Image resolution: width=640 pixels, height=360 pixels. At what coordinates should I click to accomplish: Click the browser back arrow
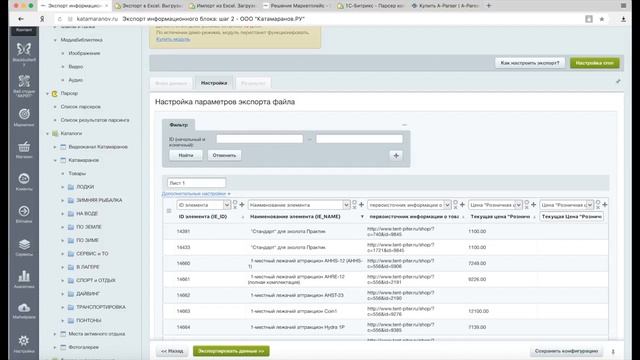click(21, 19)
